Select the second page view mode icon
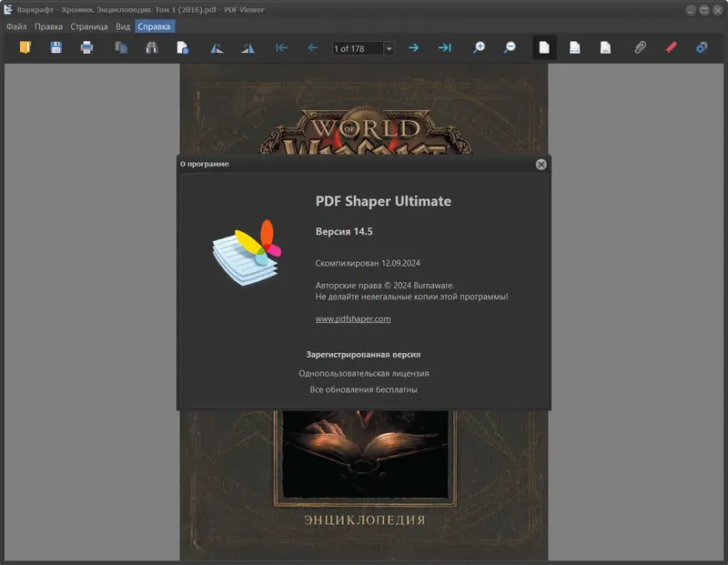 (x=575, y=47)
